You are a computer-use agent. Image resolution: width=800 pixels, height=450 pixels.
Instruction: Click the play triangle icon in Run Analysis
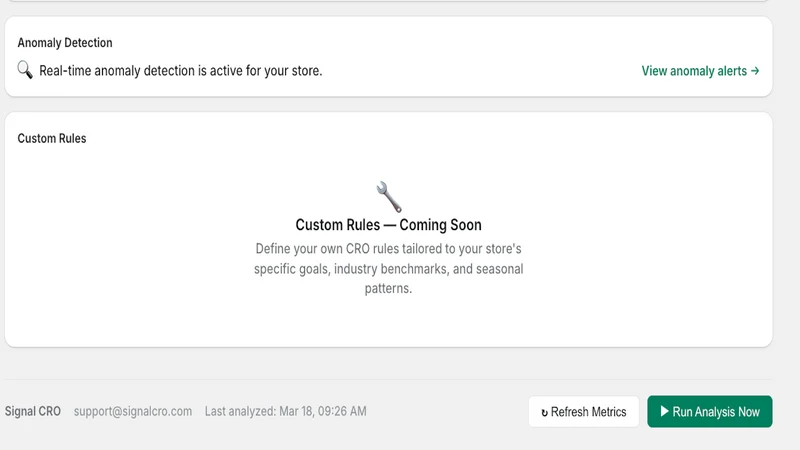[664, 411]
